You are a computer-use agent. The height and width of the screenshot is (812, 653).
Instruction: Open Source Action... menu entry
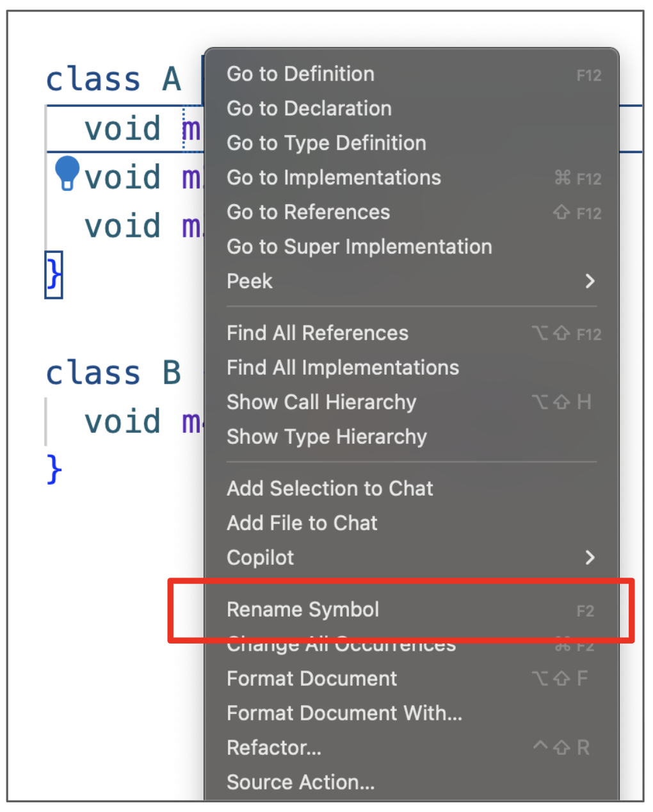(301, 783)
